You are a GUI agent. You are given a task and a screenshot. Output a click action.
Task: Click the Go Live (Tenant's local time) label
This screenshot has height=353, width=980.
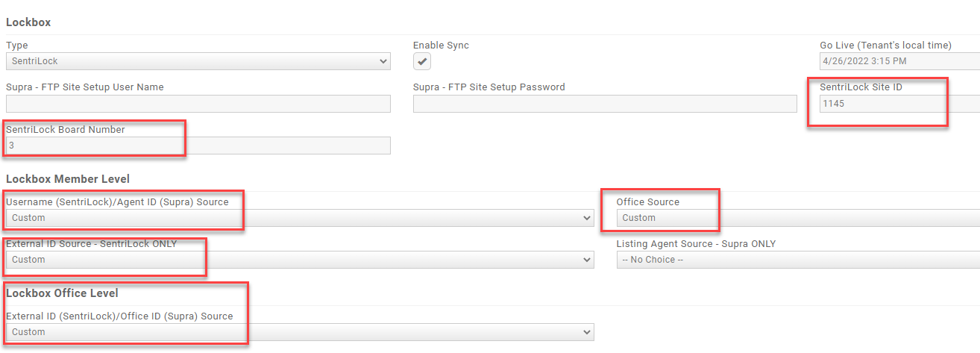click(885, 46)
